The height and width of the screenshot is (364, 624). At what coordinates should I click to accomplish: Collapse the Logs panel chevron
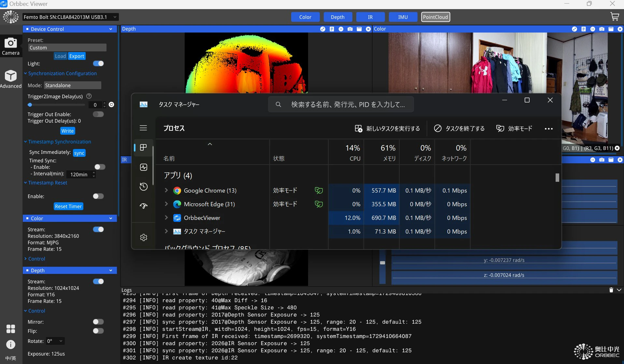(x=619, y=290)
